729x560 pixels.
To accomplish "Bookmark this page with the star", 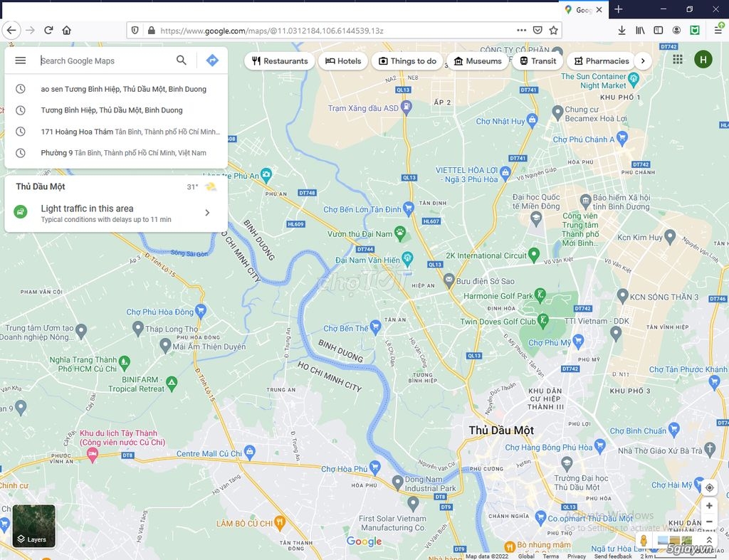I will pos(553,30).
